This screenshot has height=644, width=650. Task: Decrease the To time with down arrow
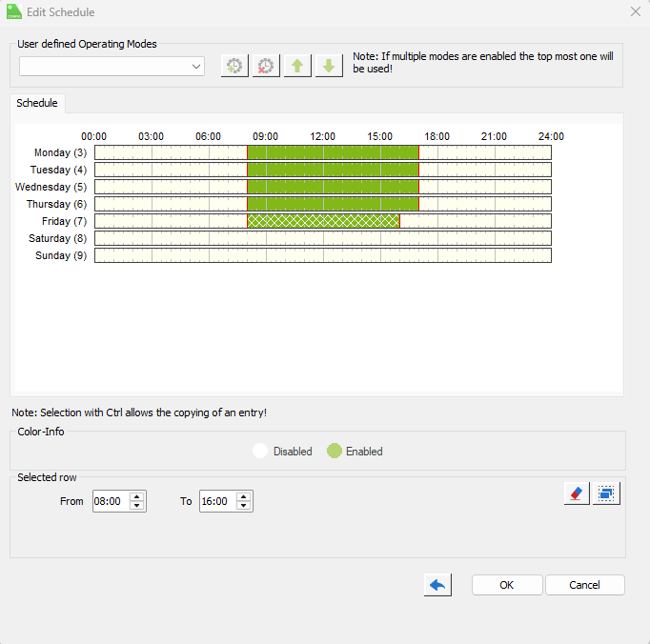(x=244, y=506)
